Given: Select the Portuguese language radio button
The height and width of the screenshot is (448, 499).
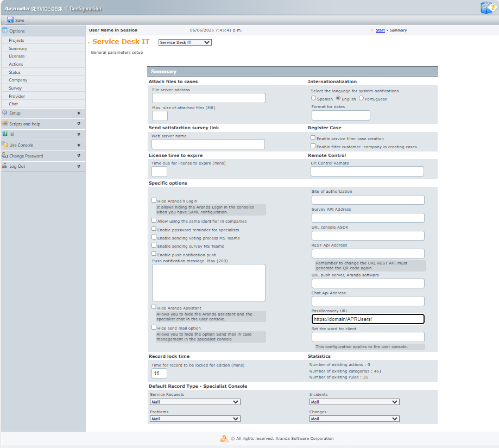Looking at the screenshot, I should pos(361,98).
